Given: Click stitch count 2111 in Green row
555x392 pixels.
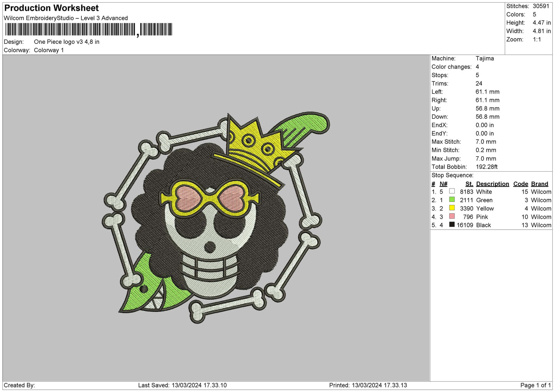Looking at the screenshot, I should click(x=467, y=200).
